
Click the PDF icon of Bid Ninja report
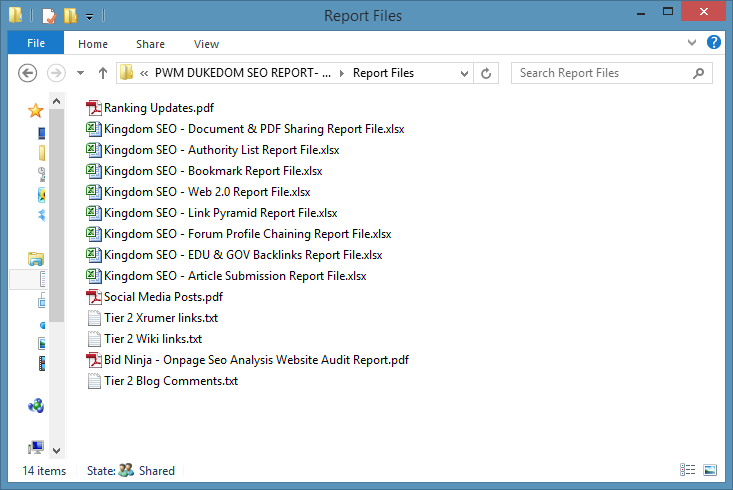pyautogui.click(x=94, y=360)
